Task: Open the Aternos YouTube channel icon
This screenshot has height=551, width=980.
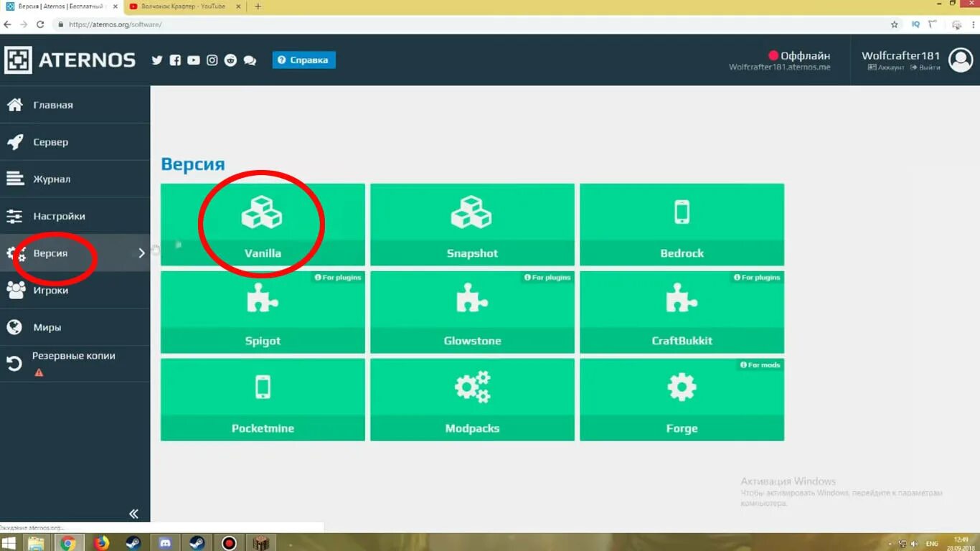Action: (194, 60)
